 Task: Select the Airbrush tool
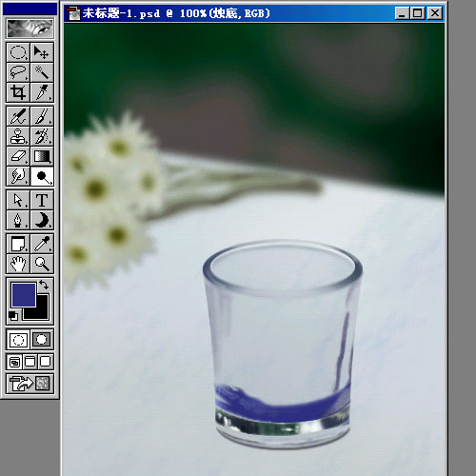tap(18, 116)
